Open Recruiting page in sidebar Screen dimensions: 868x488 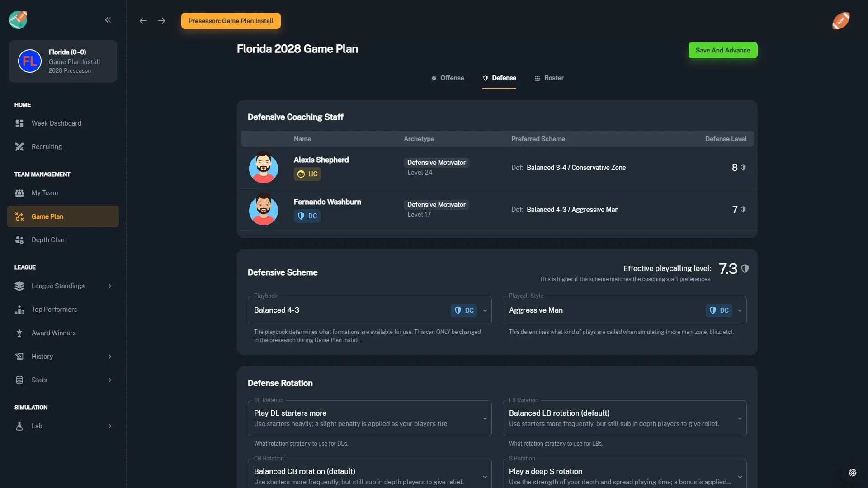[47, 147]
